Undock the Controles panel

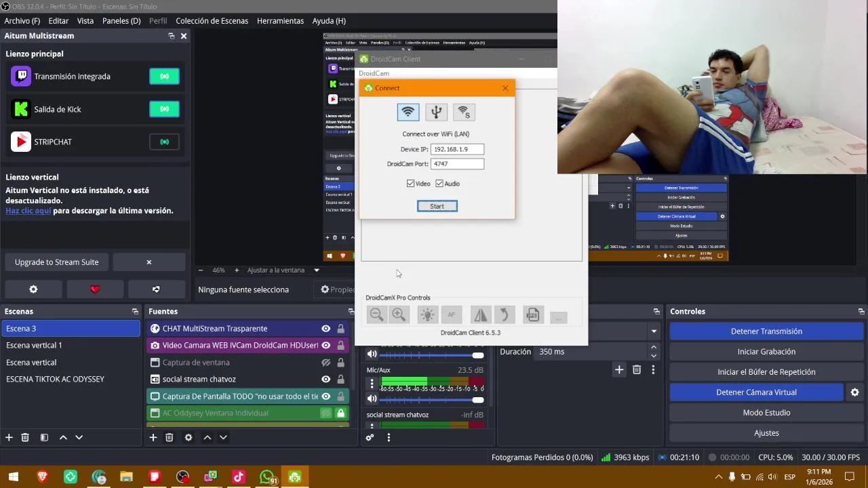pyautogui.click(x=861, y=312)
